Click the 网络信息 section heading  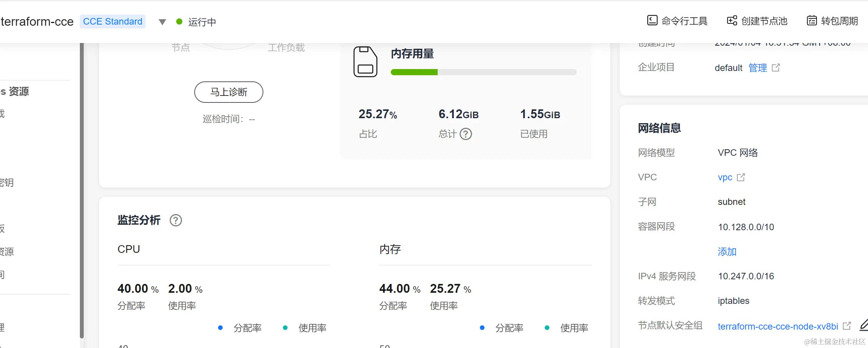pos(660,128)
